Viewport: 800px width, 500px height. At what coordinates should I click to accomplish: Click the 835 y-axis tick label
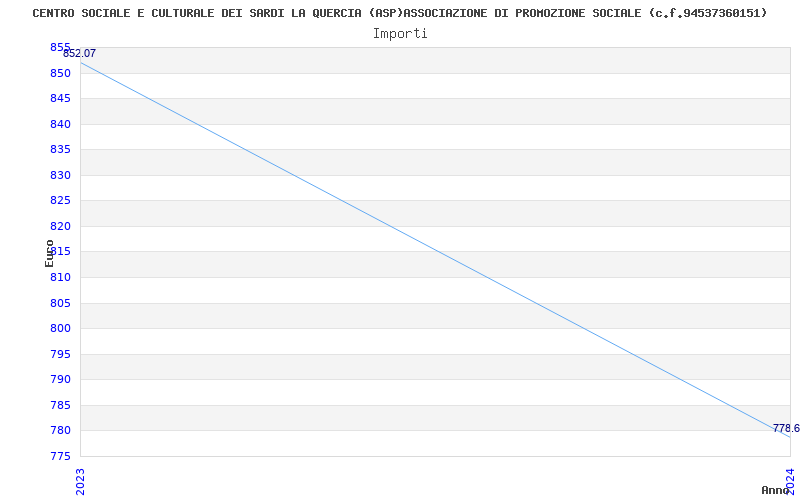(60, 149)
